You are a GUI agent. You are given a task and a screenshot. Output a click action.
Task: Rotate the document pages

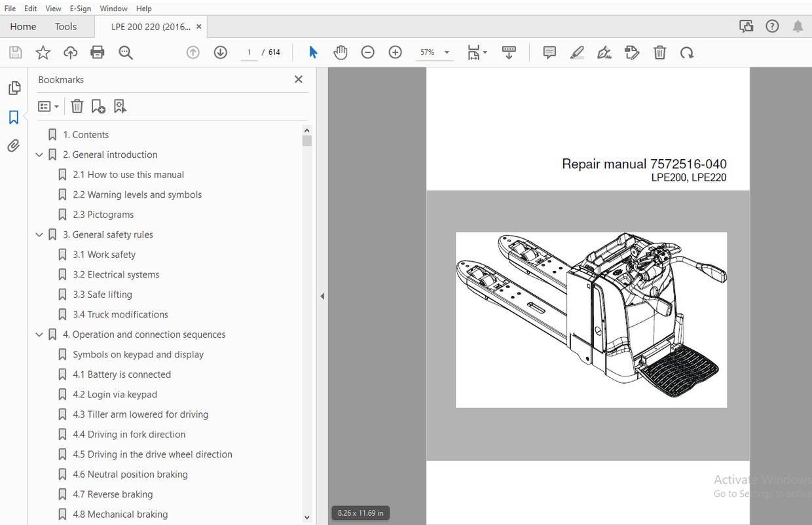point(686,52)
